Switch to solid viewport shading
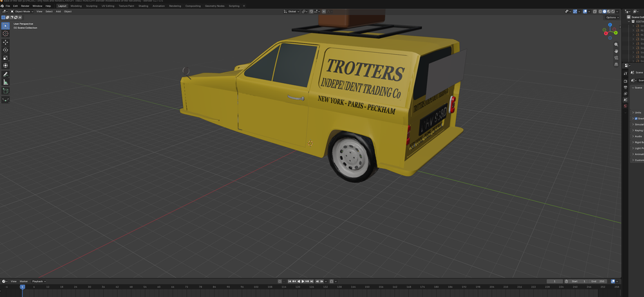This screenshot has height=297, width=644. click(605, 12)
